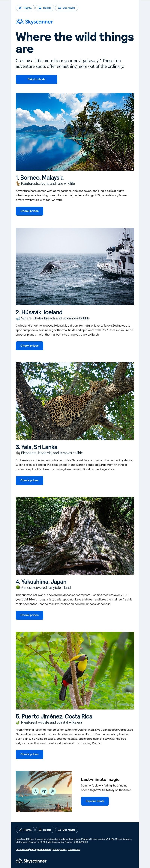The width and height of the screenshot is (150, 868).
Task: Check prices for Puerto Jiménez, Costa Rica
Action: pos(29,754)
